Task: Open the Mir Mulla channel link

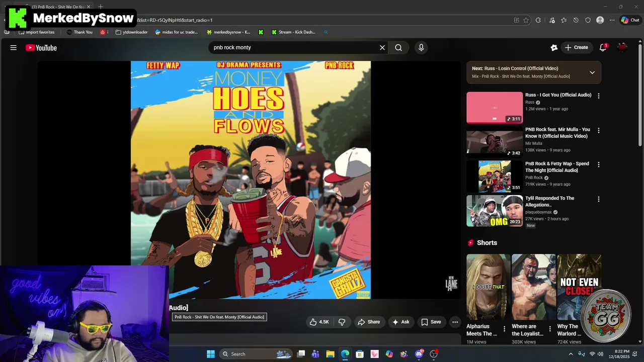Action: (533, 143)
